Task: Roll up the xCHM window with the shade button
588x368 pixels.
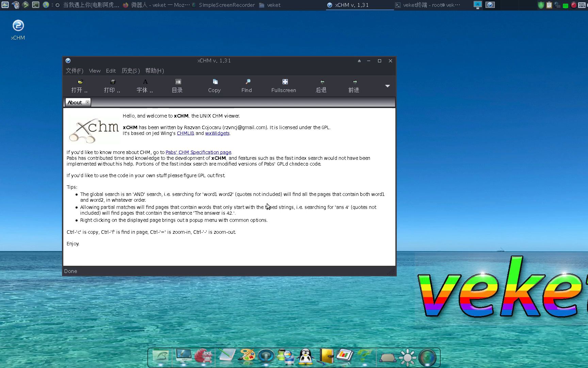Action: (x=359, y=61)
